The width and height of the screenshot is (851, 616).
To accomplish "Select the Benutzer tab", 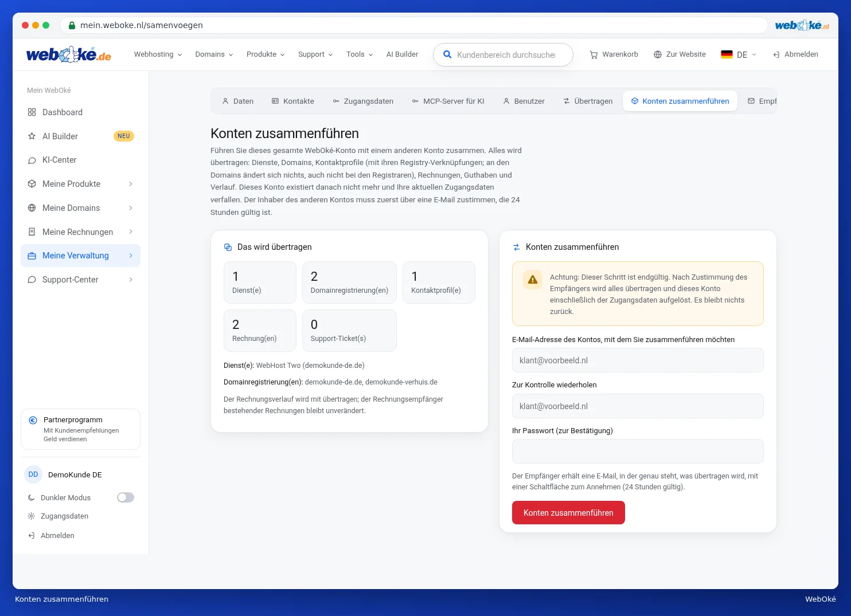I will click(x=524, y=101).
